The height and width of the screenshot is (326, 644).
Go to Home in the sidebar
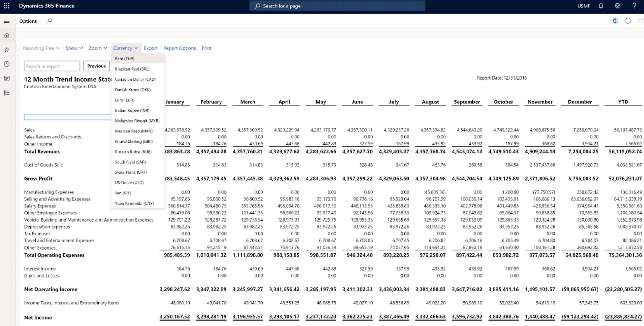point(7,35)
